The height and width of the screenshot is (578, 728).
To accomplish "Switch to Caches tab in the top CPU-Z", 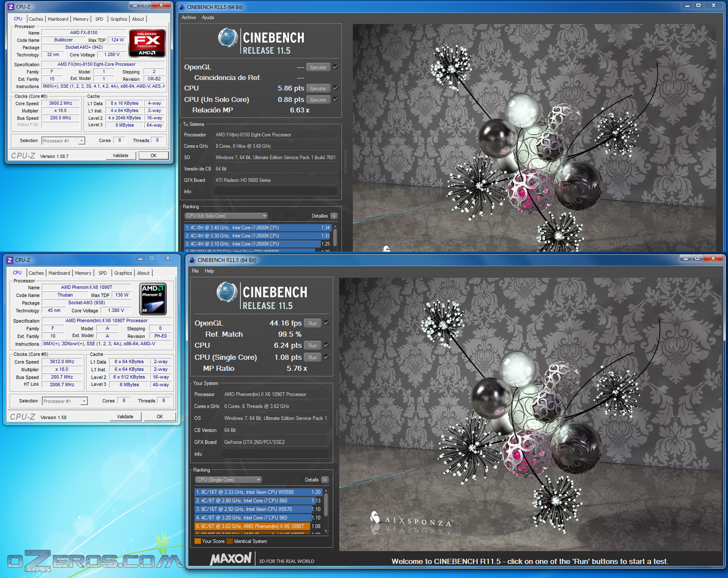I will 36,19.
